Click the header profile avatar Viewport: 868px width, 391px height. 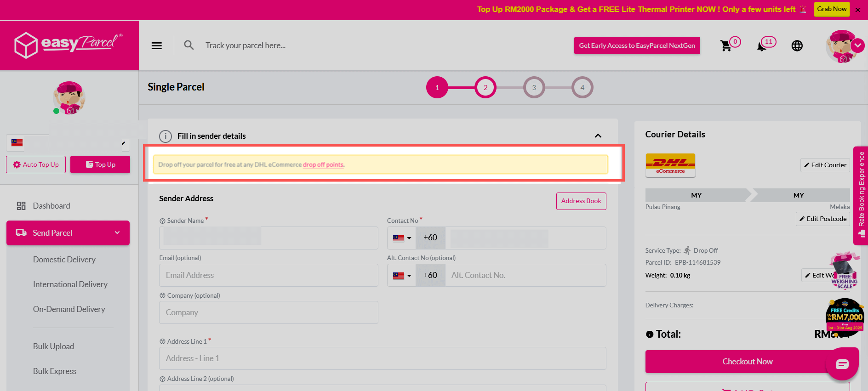pos(841,46)
